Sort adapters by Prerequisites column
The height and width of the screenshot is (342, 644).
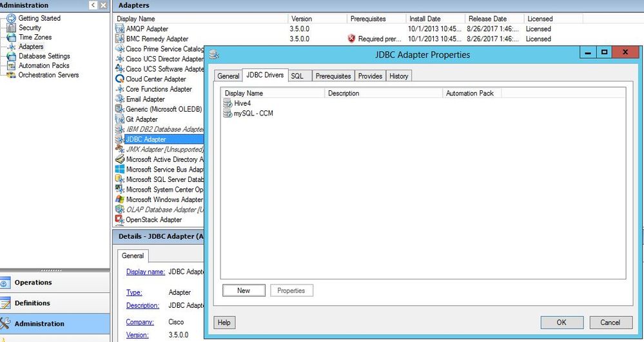376,19
